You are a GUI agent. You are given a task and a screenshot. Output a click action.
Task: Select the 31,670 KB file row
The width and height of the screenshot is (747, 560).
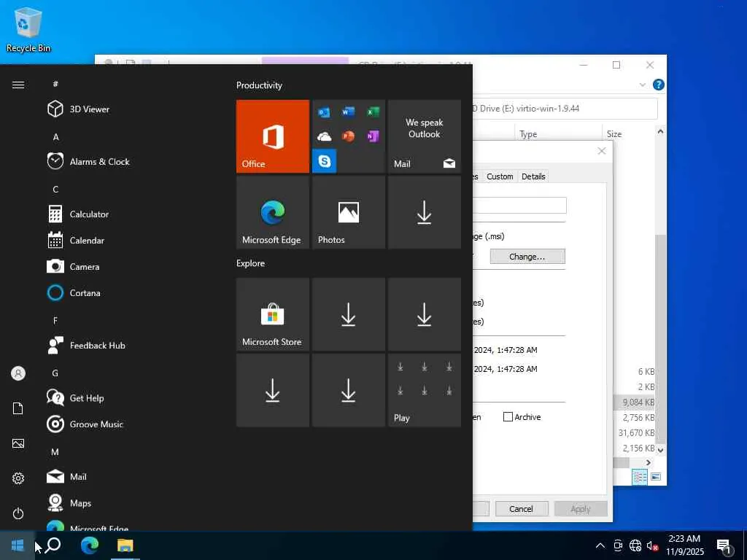(x=635, y=432)
